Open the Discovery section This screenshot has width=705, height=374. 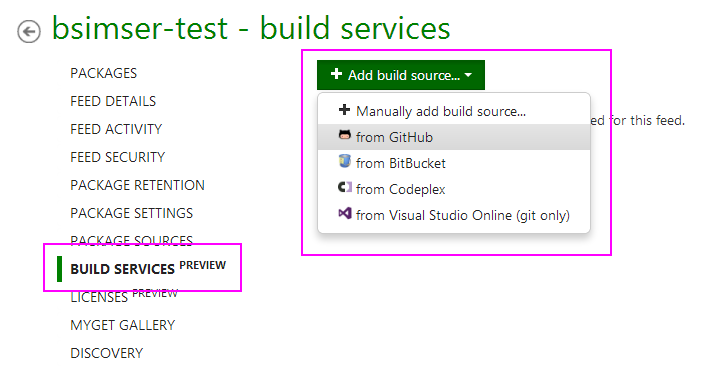(107, 353)
